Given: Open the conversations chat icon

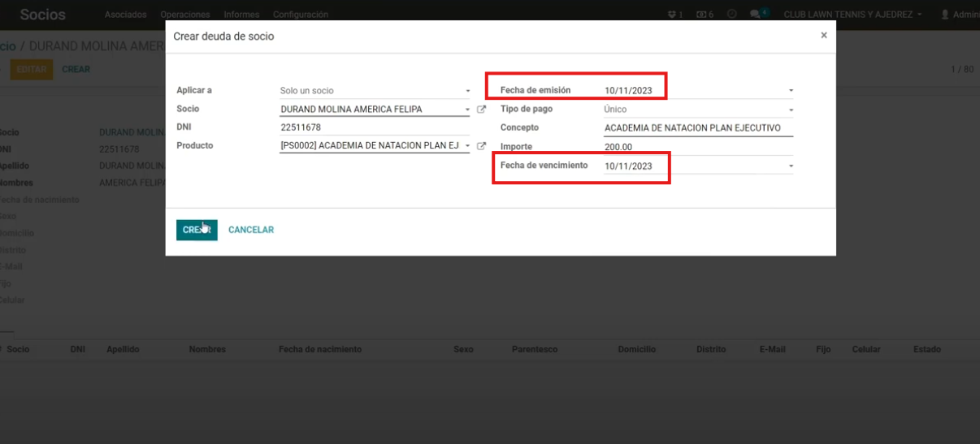Looking at the screenshot, I should tap(759, 14).
